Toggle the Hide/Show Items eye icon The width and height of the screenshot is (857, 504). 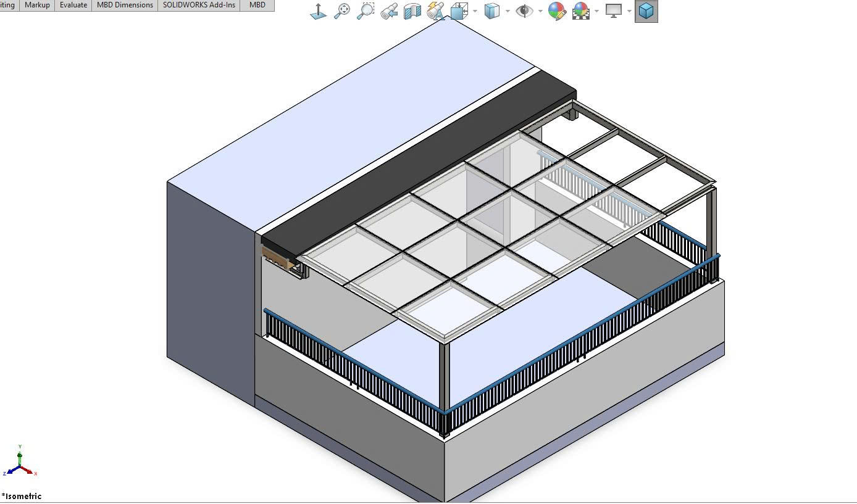click(524, 11)
